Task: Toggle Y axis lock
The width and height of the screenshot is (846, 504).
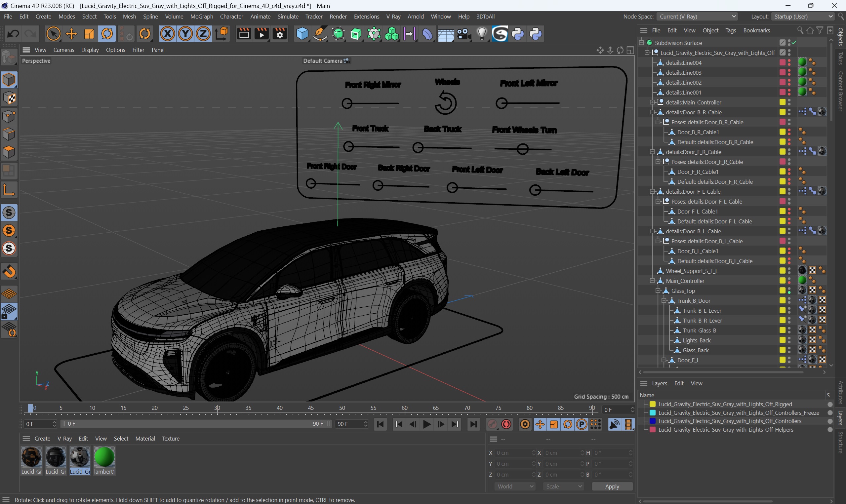Action: click(x=185, y=34)
